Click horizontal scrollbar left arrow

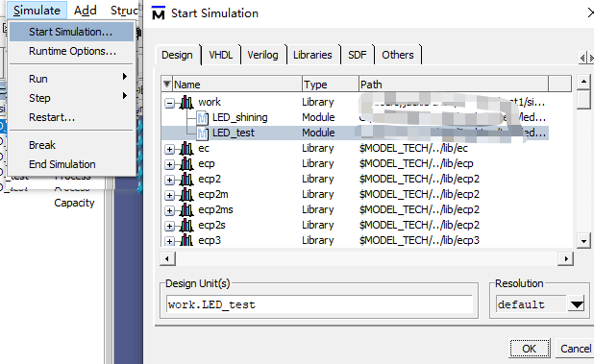(167, 258)
